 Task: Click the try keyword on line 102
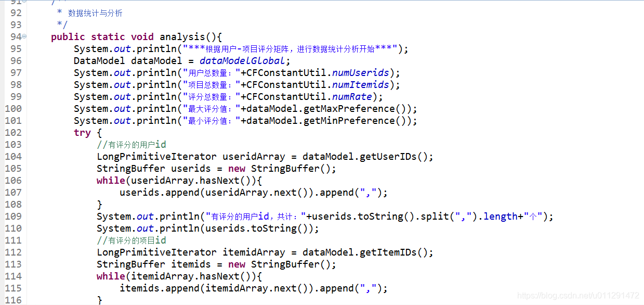pyautogui.click(x=82, y=133)
